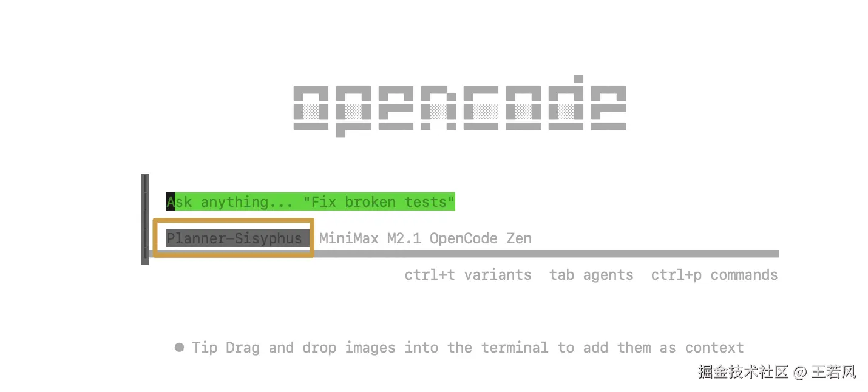Screen dimensions: 868x392
Task: Click the "open" half of the opencode logo
Action: 376,109
